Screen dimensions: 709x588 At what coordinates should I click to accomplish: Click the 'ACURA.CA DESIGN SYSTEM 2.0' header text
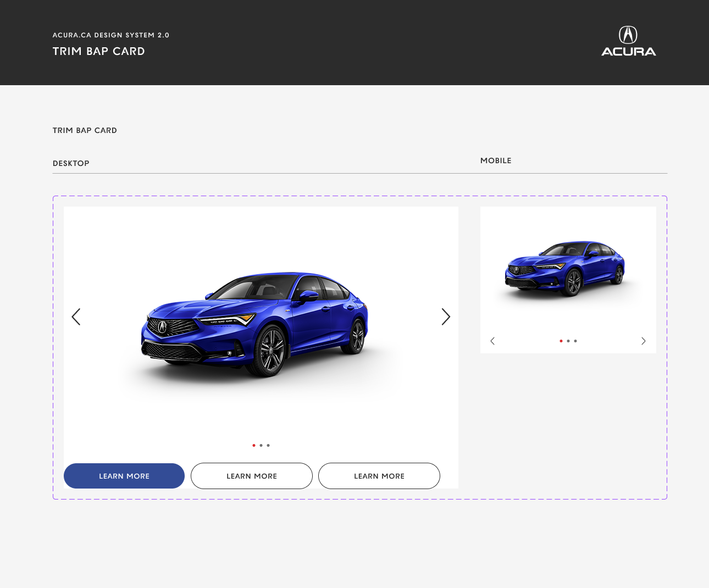111,35
